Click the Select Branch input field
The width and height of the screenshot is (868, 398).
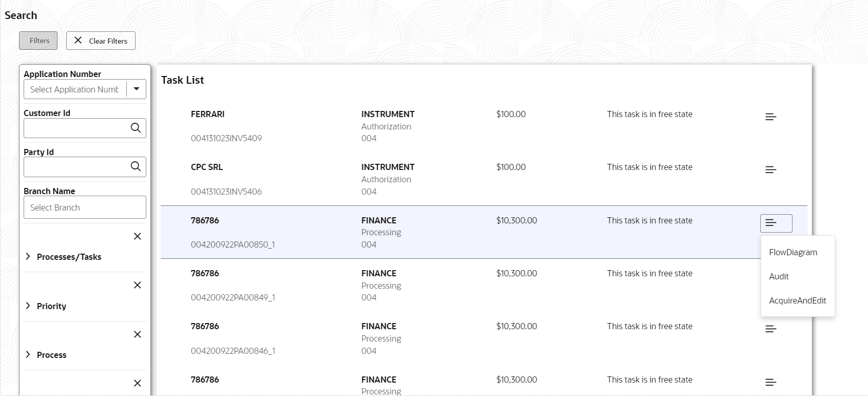coord(85,207)
